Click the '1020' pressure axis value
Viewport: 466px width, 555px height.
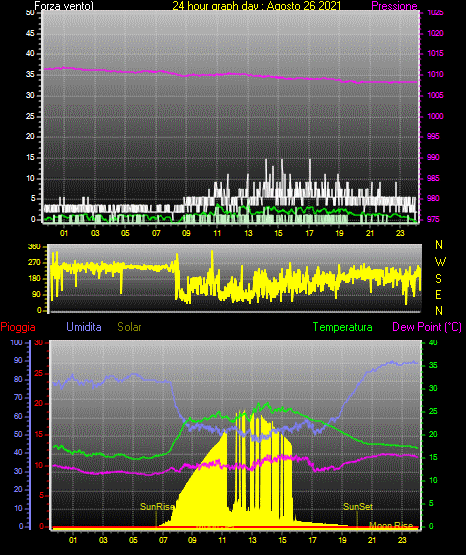coord(436,33)
